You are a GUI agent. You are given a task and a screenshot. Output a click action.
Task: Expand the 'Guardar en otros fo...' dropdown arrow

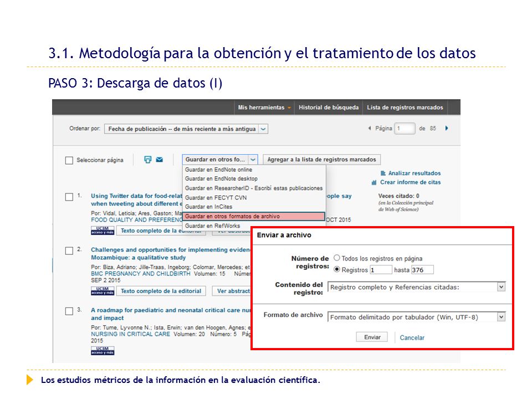pyautogui.click(x=253, y=160)
